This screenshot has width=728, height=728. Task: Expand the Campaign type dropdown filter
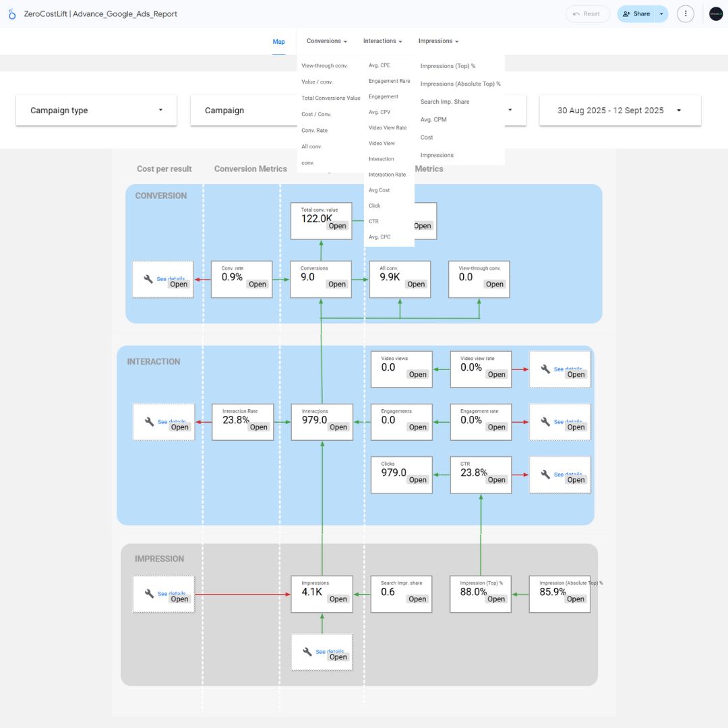coord(96,111)
